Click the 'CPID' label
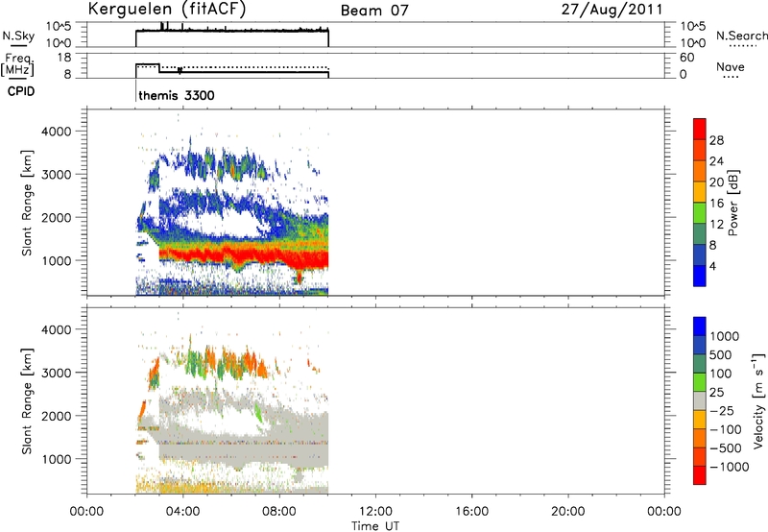Screen dimensions: 768x532 point(21,91)
